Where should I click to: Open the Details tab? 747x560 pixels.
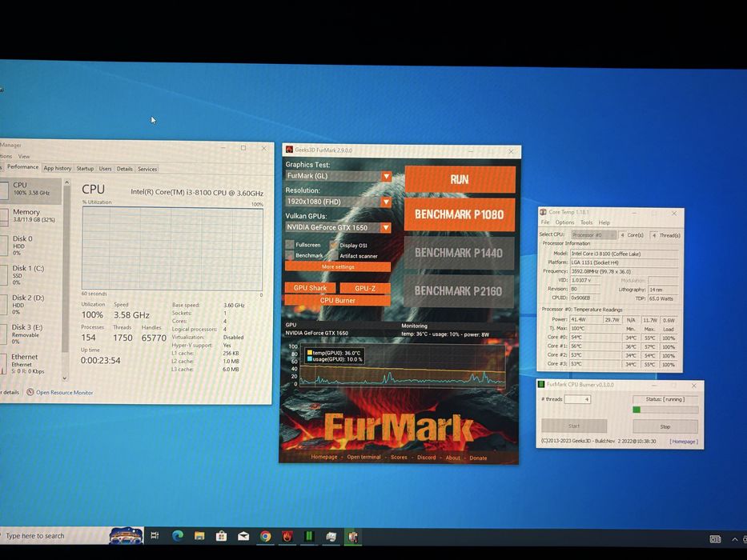coord(124,169)
